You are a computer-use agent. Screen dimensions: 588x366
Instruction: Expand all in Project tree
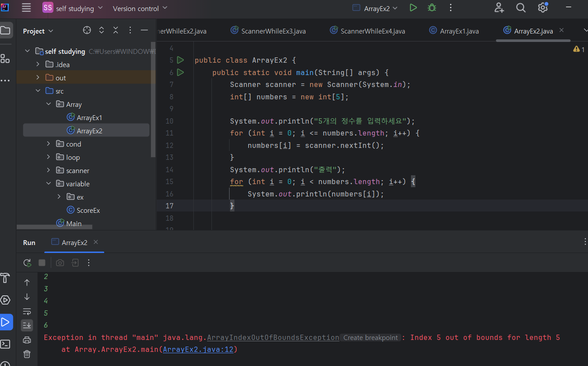[x=102, y=30]
